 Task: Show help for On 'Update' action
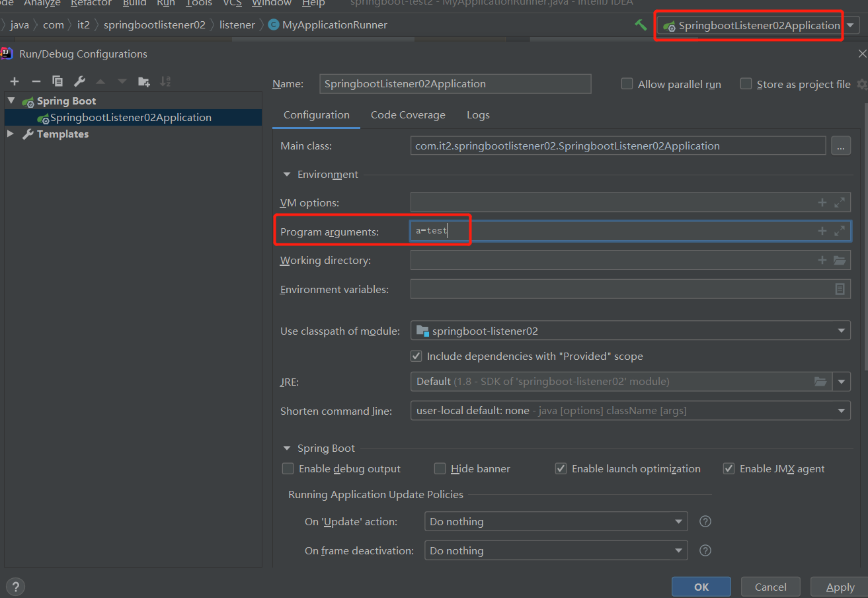pyautogui.click(x=705, y=521)
